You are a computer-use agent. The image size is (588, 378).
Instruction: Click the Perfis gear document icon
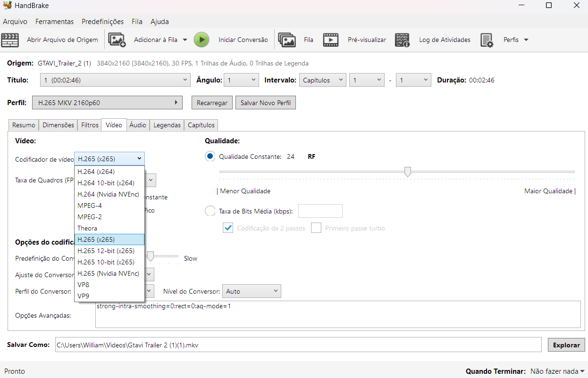(x=487, y=40)
